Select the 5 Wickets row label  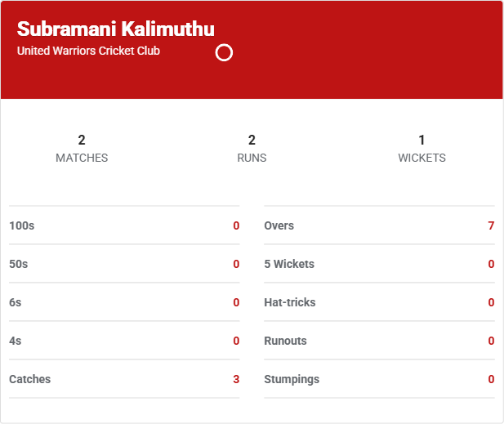[x=289, y=264]
